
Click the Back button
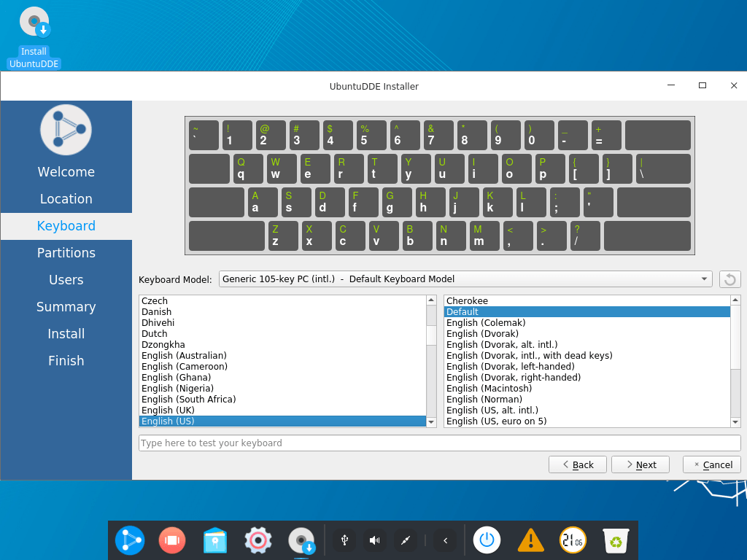click(578, 464)
